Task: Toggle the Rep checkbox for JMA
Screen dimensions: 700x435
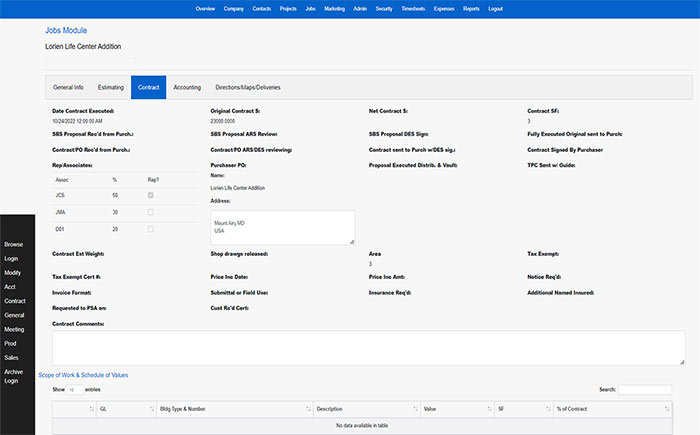Action: 150,212
